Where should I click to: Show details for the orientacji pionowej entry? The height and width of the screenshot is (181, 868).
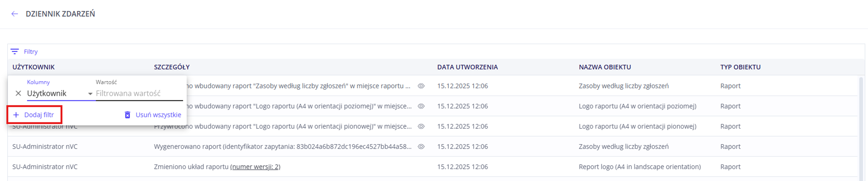pyautogui.click(x=421, y=126)
